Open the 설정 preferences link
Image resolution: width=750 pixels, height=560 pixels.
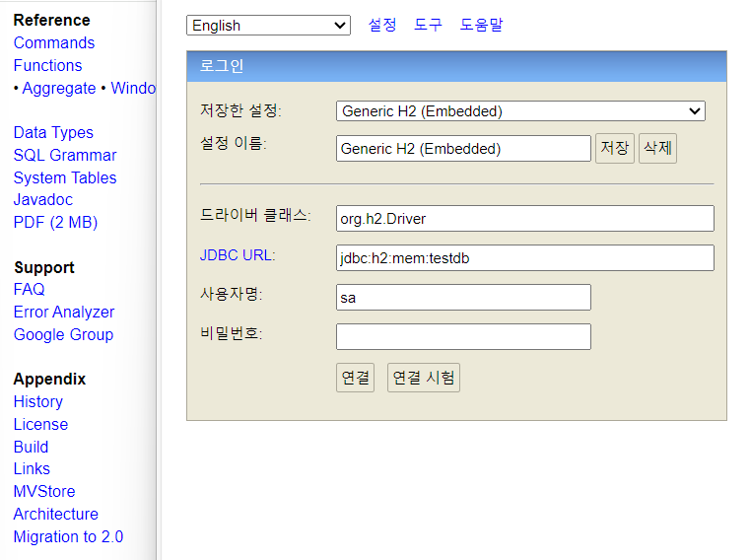(382, 25)
